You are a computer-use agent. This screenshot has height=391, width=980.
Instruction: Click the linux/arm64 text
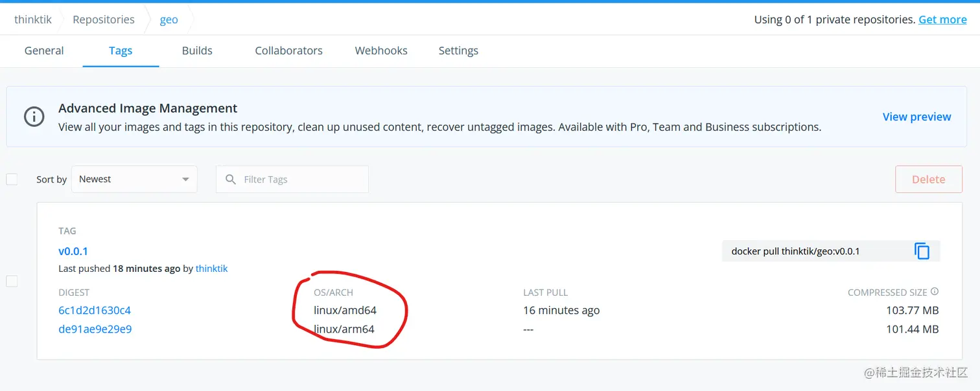[344, 329]
